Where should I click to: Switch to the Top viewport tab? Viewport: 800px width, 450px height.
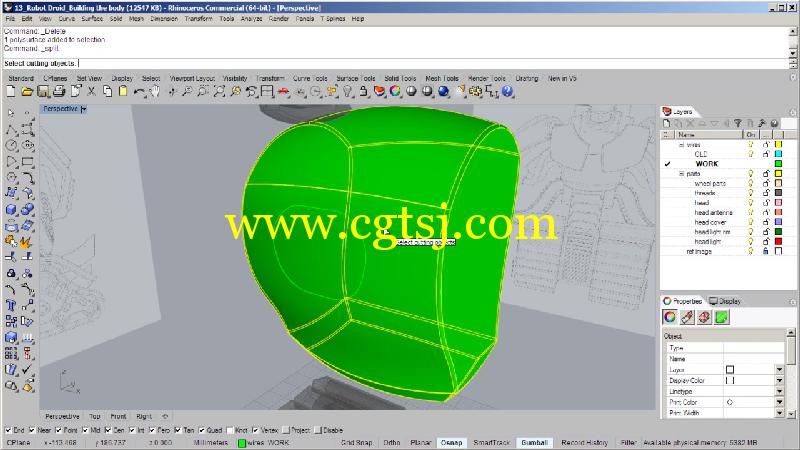[x=94, y=416]
